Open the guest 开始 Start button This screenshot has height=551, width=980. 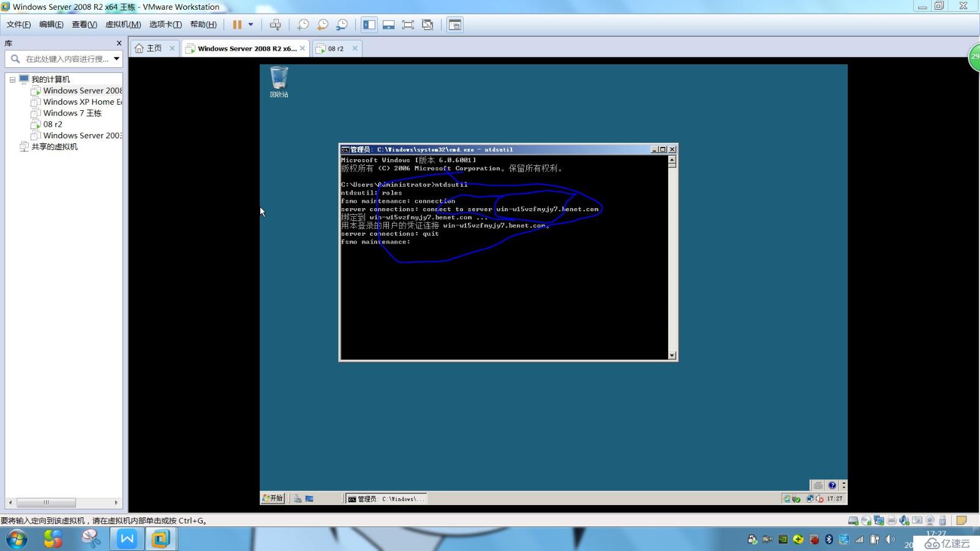point(273,498)
